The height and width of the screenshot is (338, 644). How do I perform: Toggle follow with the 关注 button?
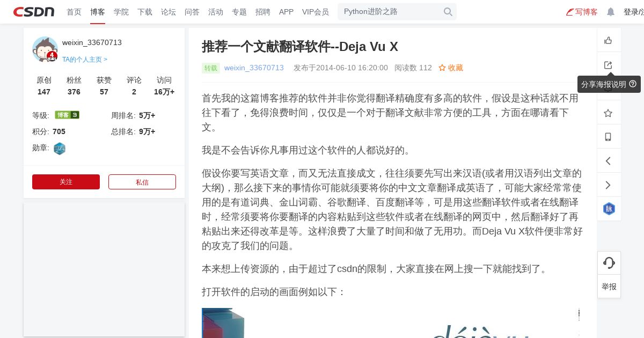click(x=66, y=182)
